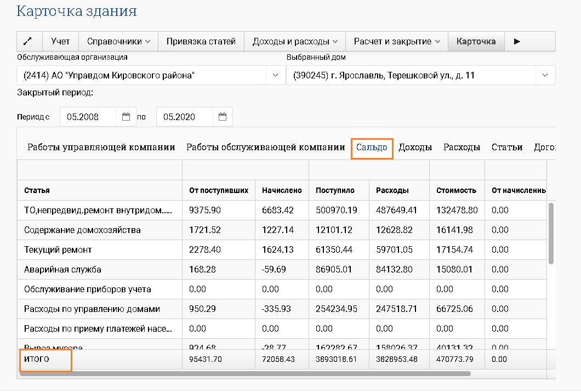Open the calendar picker for the start period
The image size is (581, 392).
[126, 116]
